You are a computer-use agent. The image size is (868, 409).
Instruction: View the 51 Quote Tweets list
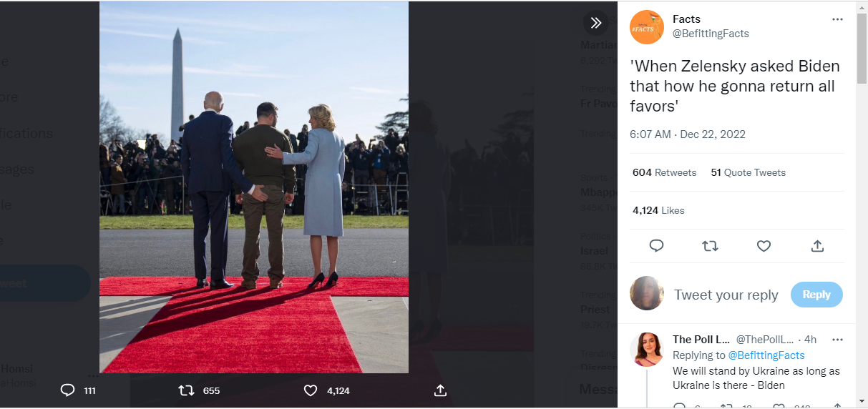pos(748,172)
